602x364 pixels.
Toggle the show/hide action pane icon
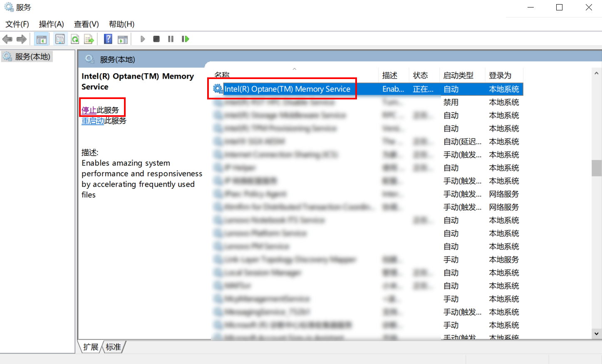pos(123,39)
